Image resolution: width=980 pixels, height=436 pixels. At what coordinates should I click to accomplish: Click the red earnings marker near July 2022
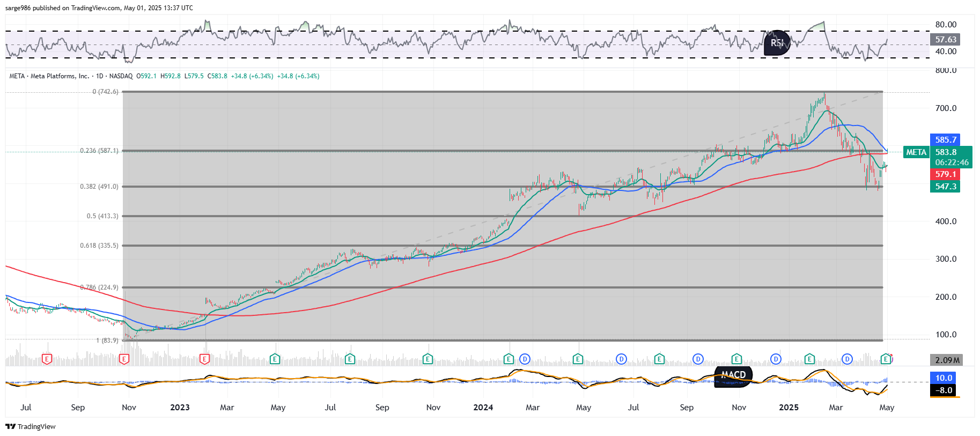[x=47, y=359]
